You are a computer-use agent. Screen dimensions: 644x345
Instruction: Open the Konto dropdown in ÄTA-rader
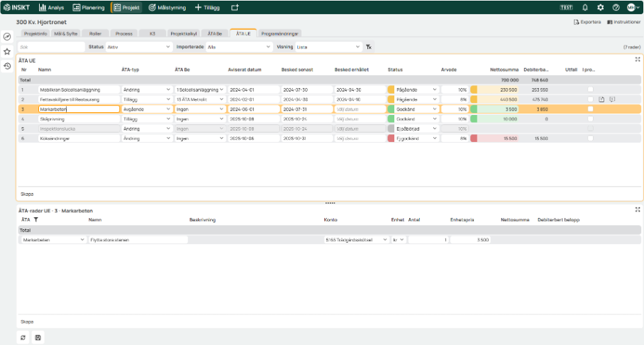(x=355, y=240)
